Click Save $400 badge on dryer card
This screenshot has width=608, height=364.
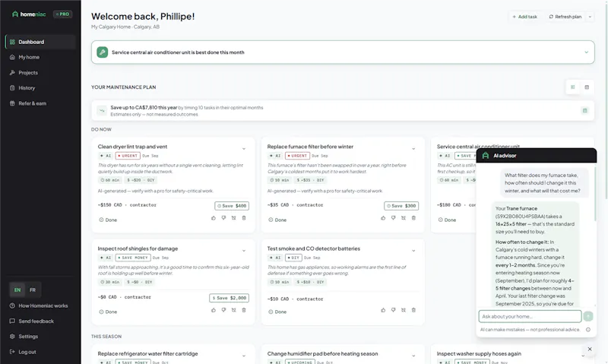click(x=232, y=206)
